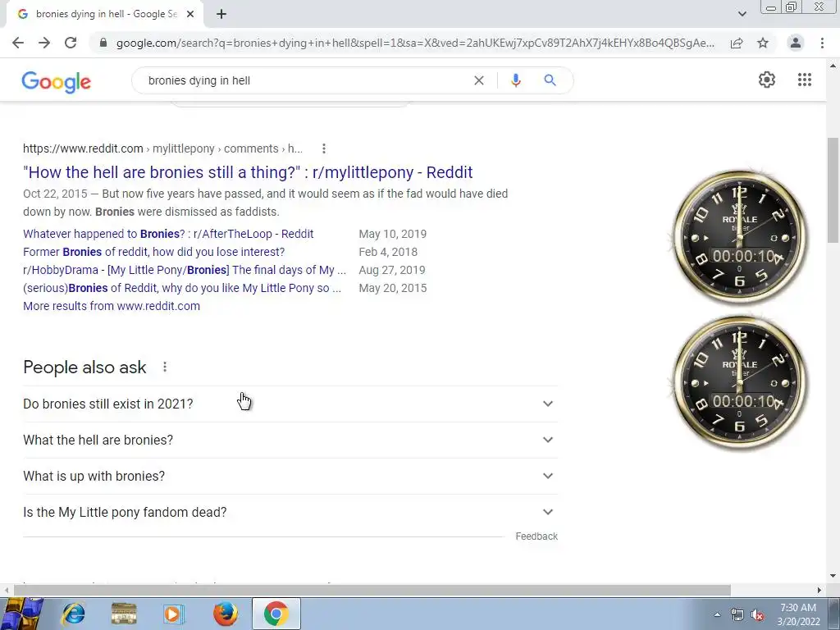Open People also ask options menu
Screen dimensions: 840x630
[165, 367]
